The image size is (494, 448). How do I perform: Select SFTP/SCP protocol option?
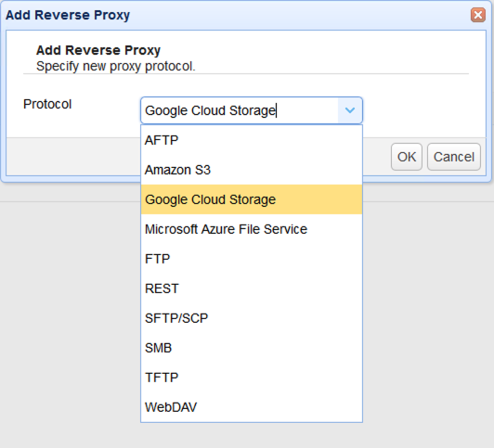[252, 318]
